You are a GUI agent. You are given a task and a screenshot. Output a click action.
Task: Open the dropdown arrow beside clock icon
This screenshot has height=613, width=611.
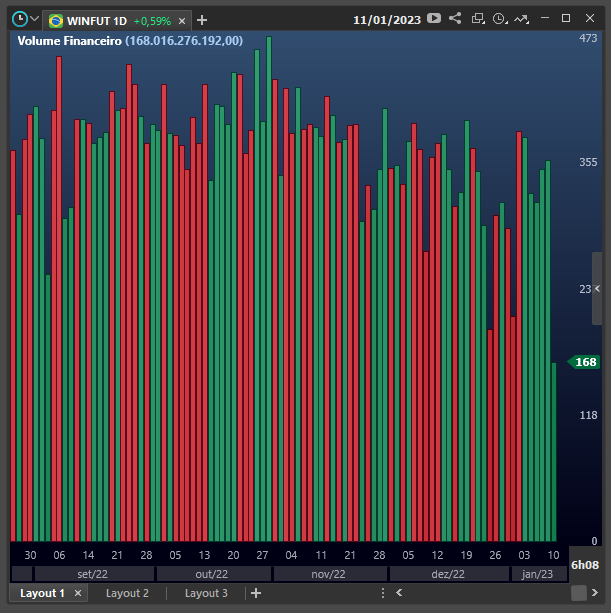[x=34, y=19]
